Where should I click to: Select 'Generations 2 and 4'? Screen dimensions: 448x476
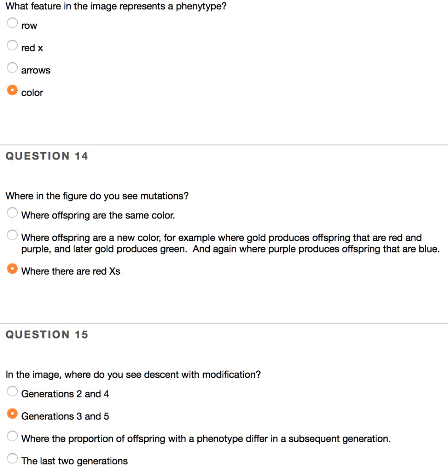click(12, 391)
